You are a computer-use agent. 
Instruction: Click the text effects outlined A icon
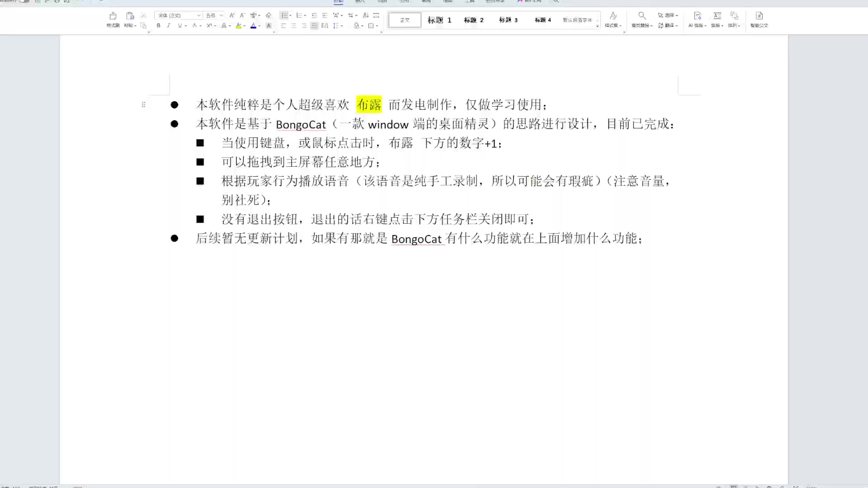pos(224,26)
